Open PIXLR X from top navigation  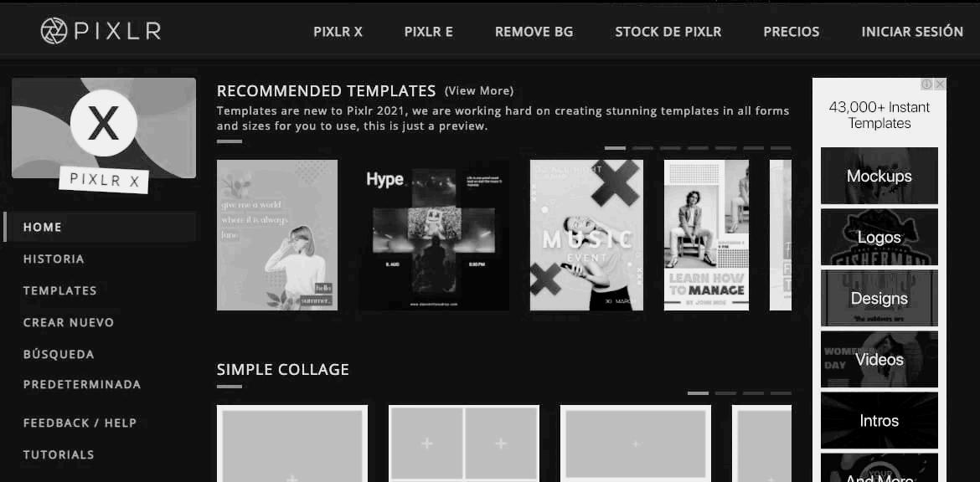(338, 32)
